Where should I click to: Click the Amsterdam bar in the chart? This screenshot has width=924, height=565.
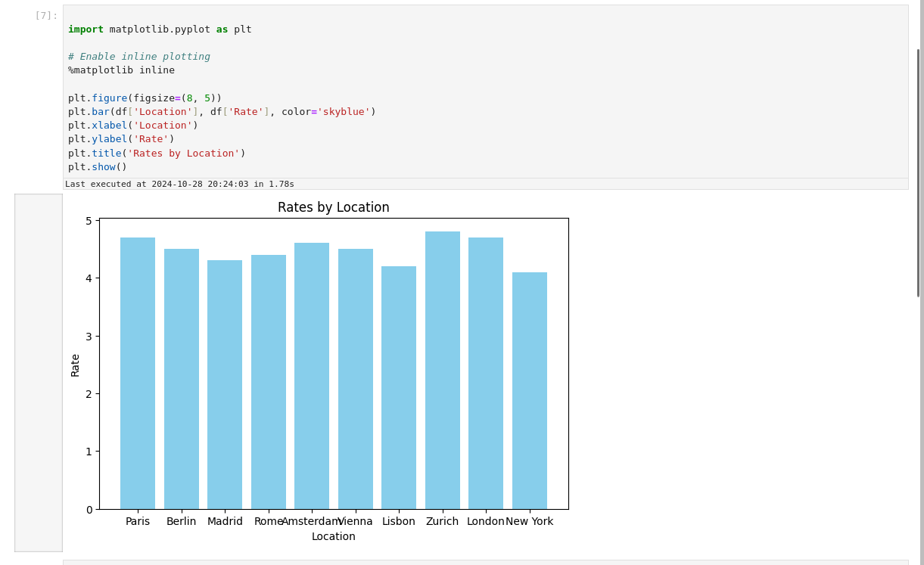312,376
